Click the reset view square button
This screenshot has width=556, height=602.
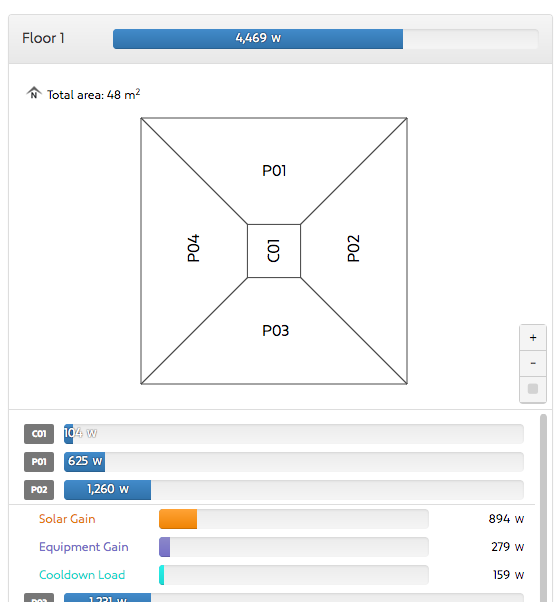(533, 389)
